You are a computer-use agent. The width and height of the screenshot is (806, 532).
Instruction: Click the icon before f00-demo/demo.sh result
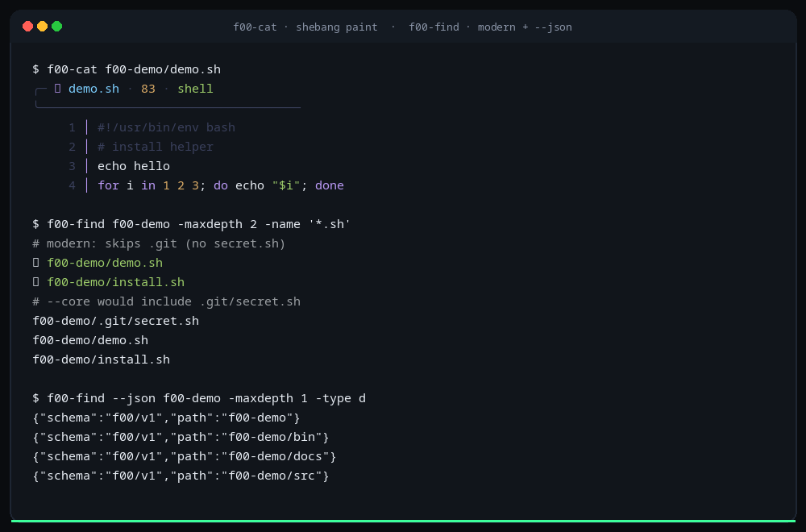tap(36, 263)
